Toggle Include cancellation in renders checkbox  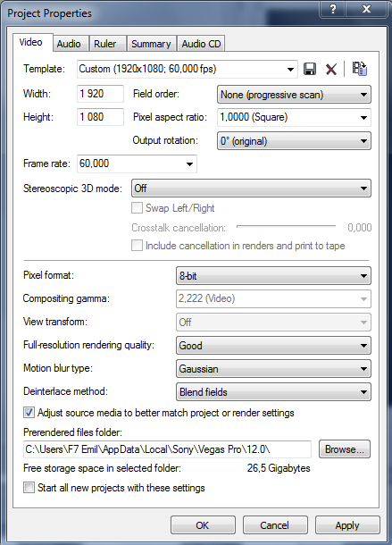tap(137, 246)
